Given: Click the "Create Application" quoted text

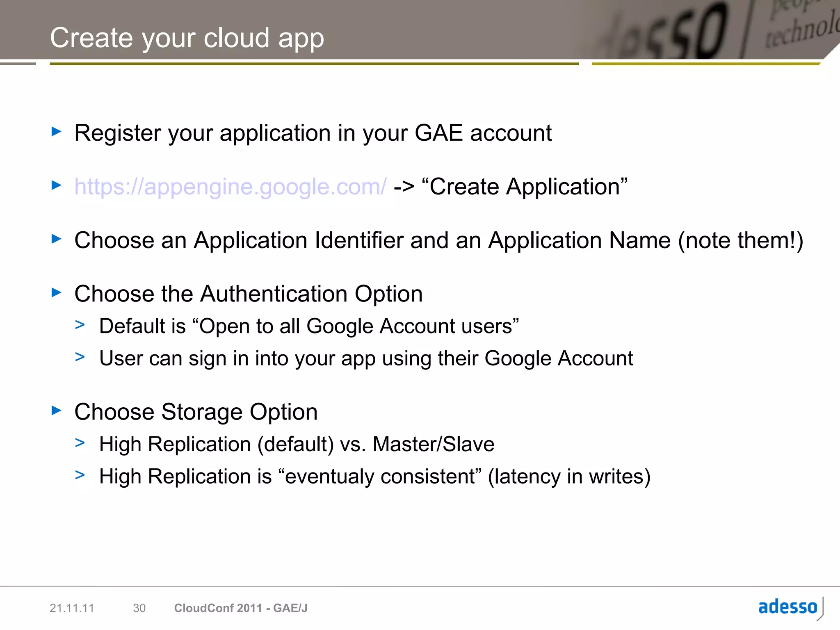Looking at the screenshot, I should (525, 187).
